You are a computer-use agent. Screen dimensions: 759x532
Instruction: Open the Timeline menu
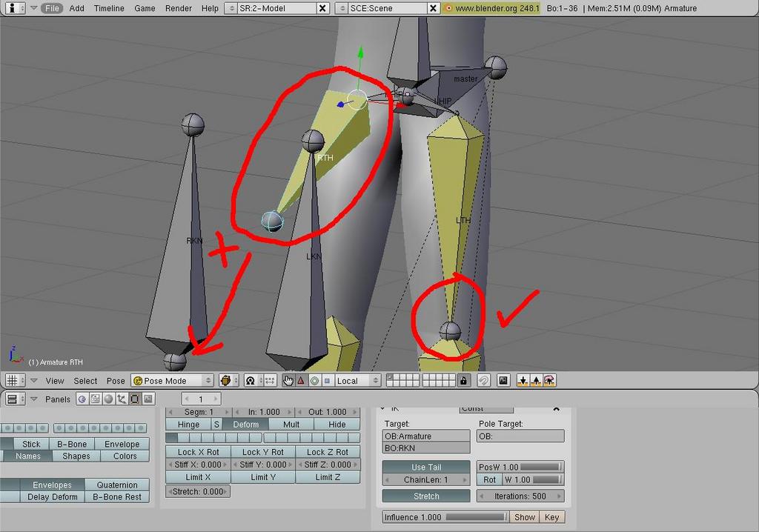pyautogui.click(x=109, y=8)
